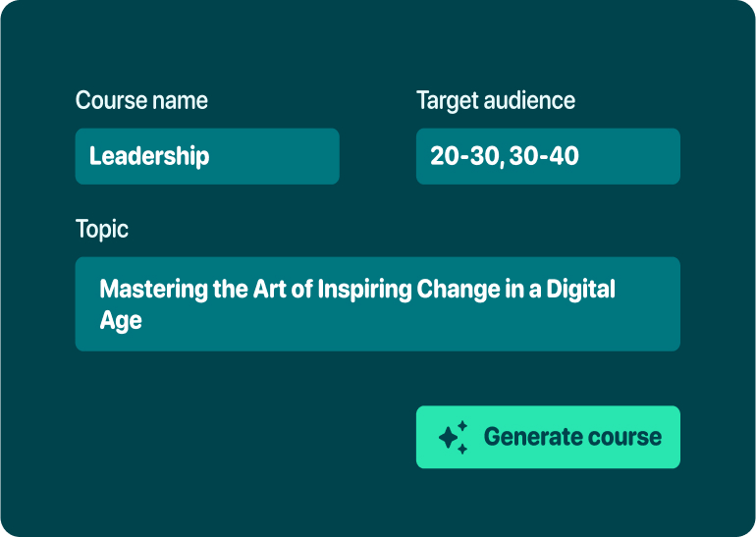Focus the Course name field containing Leadership
This screenshot has width=756, height=537.
[206, 156]
